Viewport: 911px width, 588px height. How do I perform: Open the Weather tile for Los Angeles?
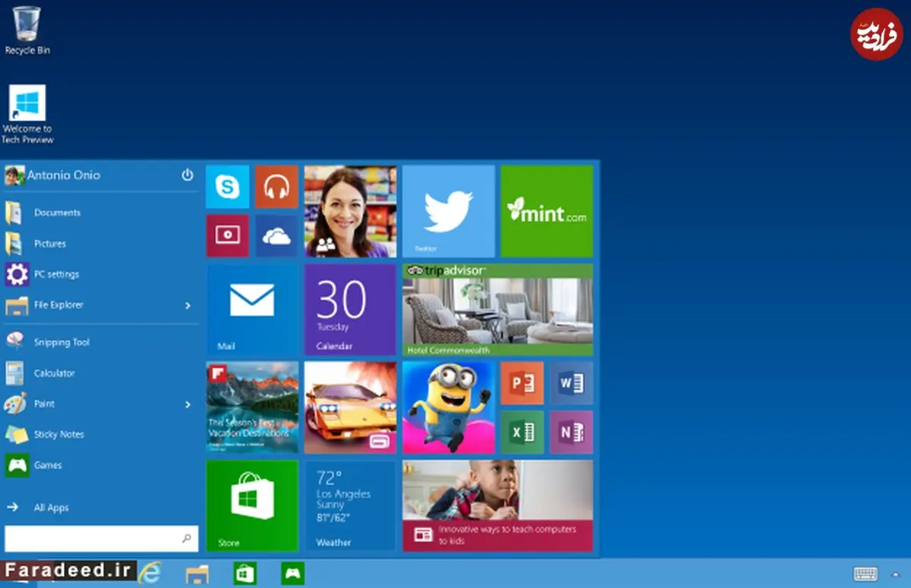point(350,505)
